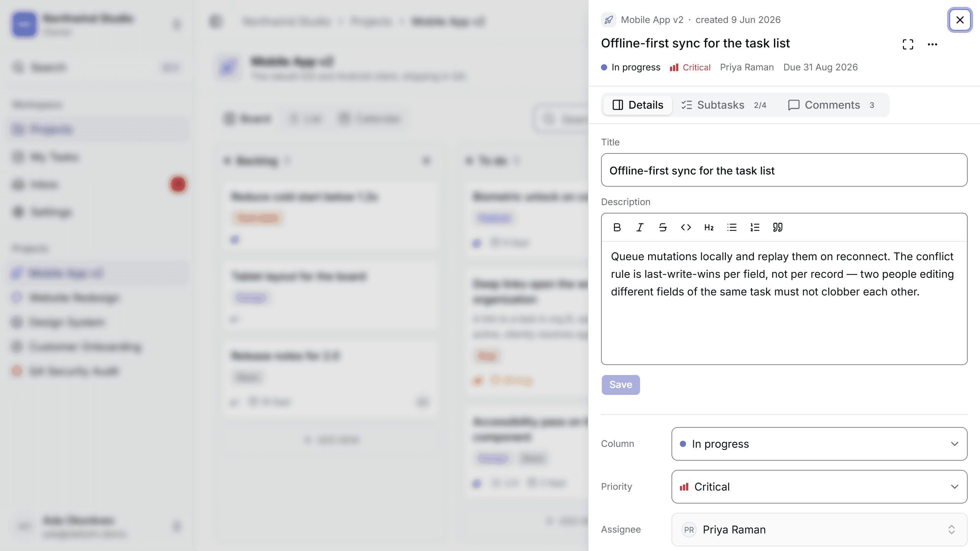Click into the description text area

(x=784, y=302)
